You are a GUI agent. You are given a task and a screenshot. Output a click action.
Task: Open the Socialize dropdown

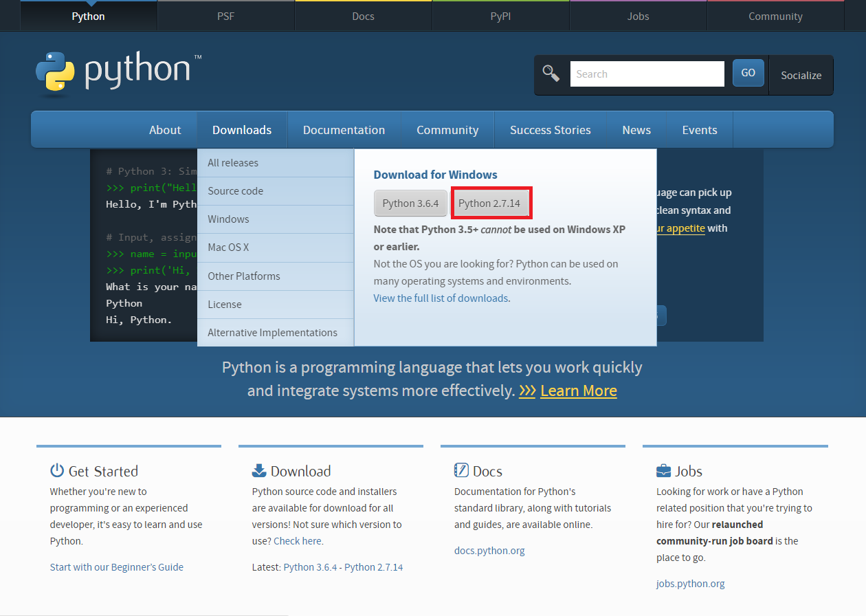click(801, 75)
